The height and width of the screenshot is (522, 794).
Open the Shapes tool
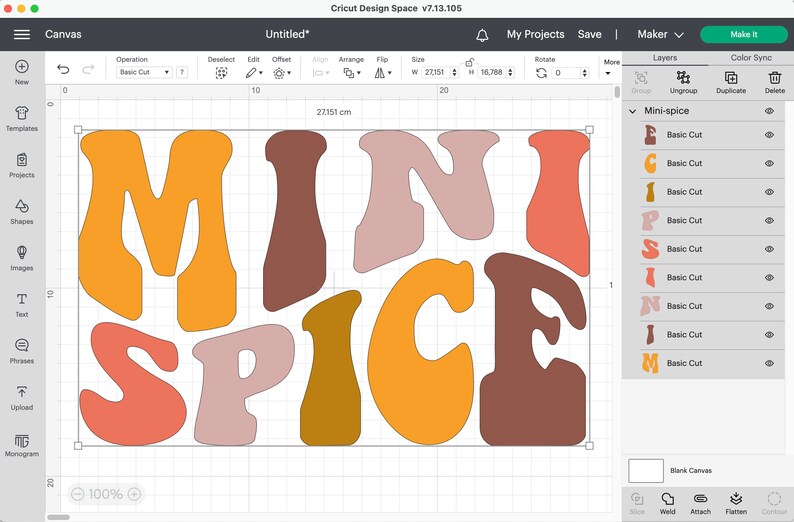pyautogui.click(x=22, y=212)
